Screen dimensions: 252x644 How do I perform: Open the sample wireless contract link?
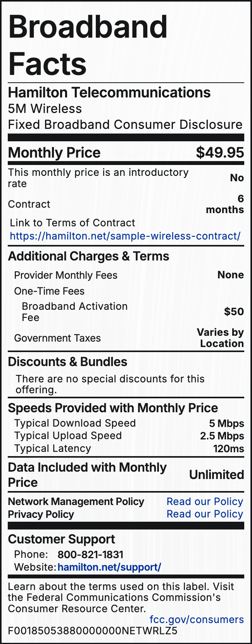[x=125, y=236]
